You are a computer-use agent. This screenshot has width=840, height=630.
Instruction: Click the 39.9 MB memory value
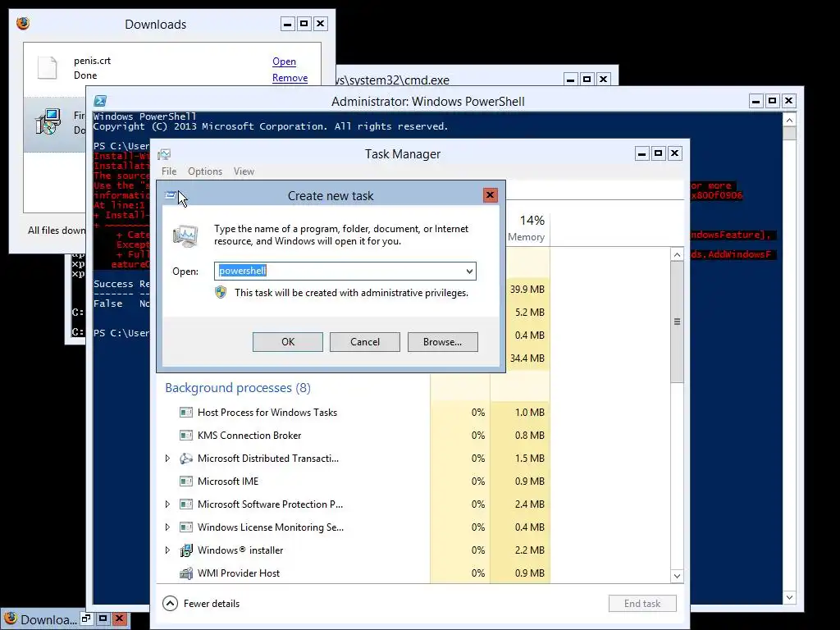[x=527, y=290]
